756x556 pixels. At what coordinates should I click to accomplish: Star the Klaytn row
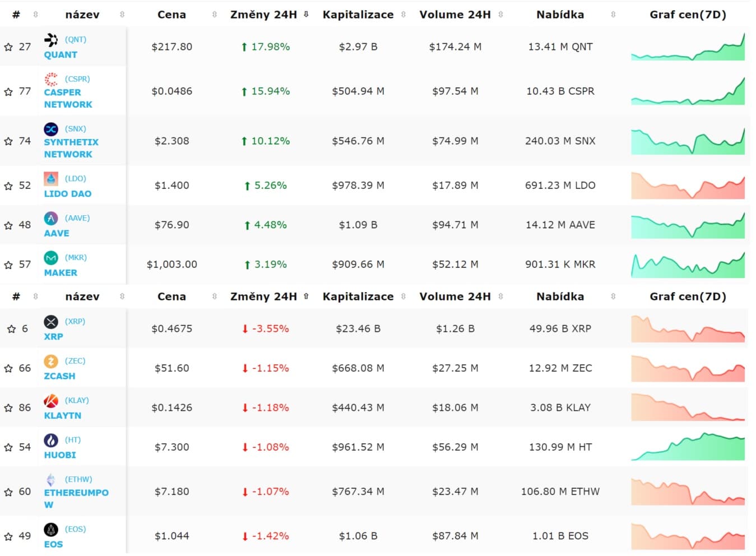[x=8, y=408]
